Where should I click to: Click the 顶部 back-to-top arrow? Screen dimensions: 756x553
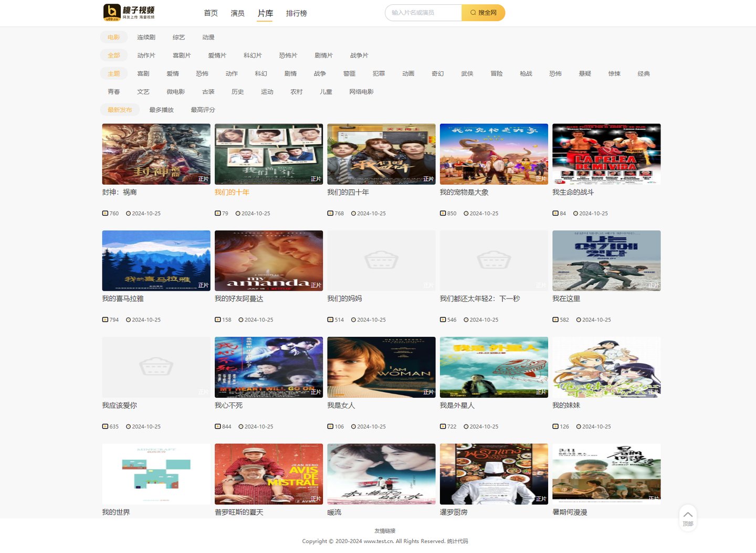click(x=688, y=517)
